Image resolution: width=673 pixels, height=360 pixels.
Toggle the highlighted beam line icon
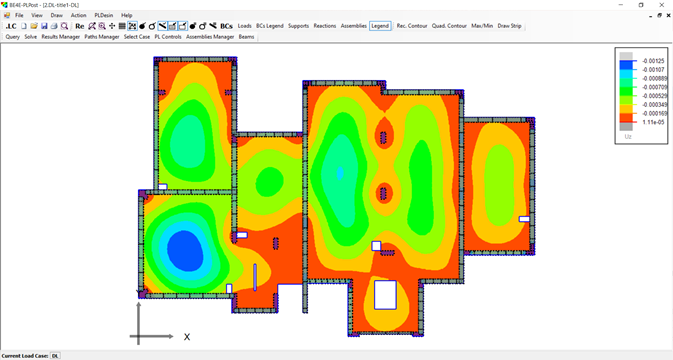click(x=162, y=26)
